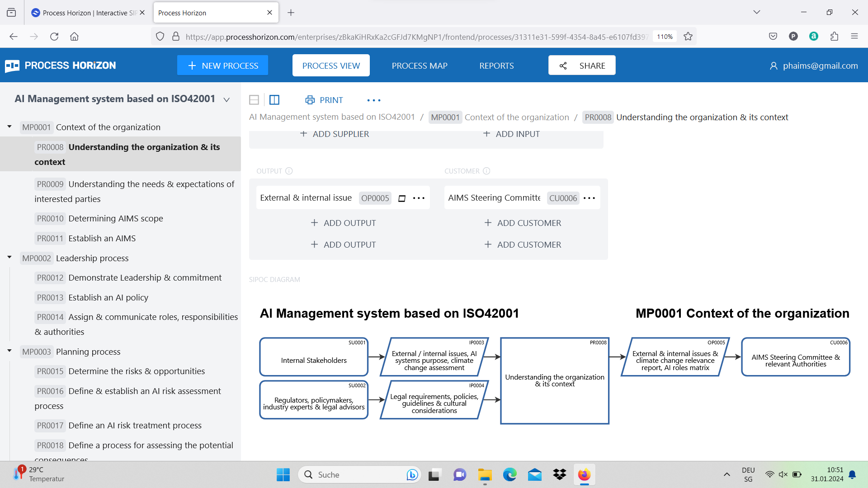Open Dropbox from taskbar
Screen dimensions: 868x488
point(560,475)
